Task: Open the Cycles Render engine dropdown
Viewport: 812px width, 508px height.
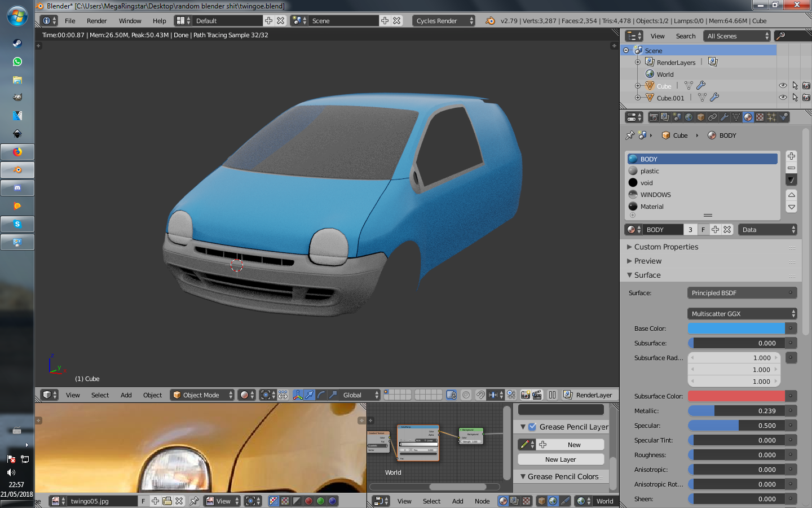Action: tap(444, 21)
